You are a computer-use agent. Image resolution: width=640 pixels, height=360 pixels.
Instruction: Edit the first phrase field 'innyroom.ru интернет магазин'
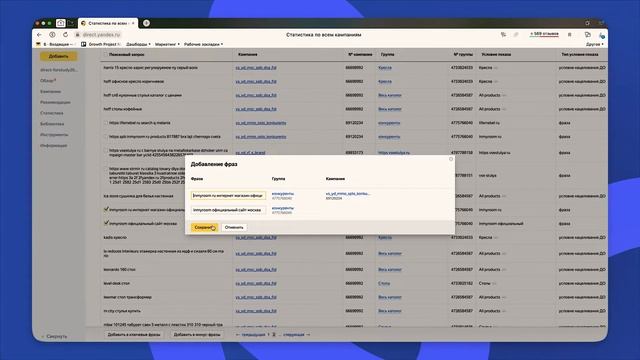228,196
